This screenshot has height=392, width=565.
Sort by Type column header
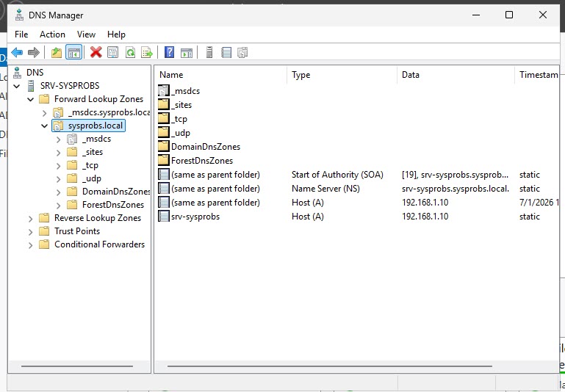342,75
